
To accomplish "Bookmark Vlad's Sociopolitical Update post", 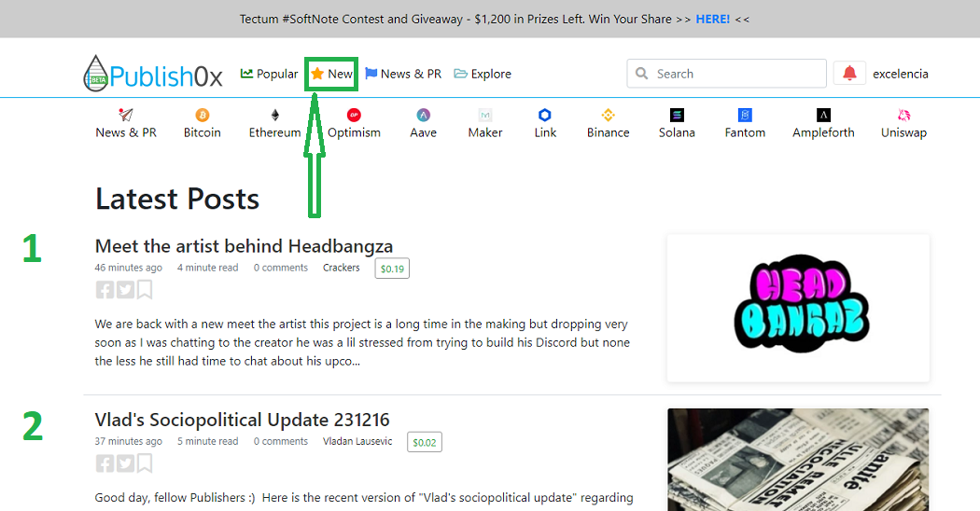I will click(145, 463).
